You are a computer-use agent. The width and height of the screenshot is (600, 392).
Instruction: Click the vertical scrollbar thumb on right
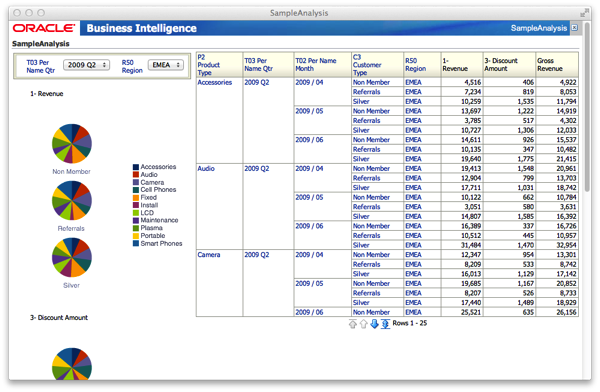coord(587,107)
